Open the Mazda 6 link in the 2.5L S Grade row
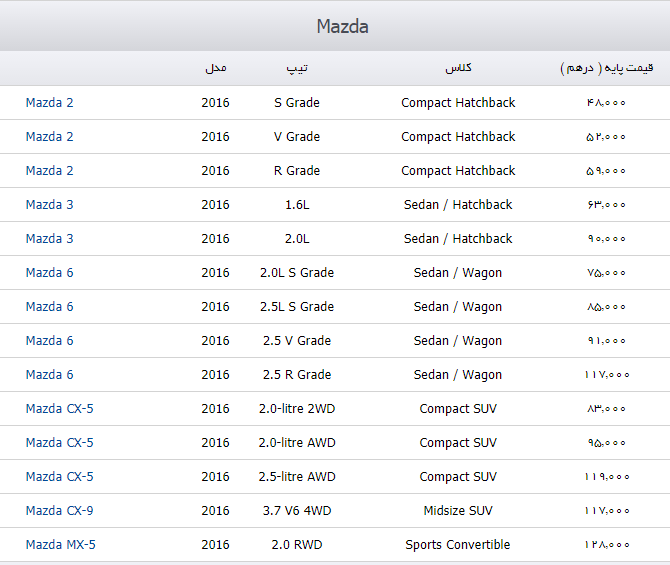Screen dimensions: 670x565 [x=50, y=306]
